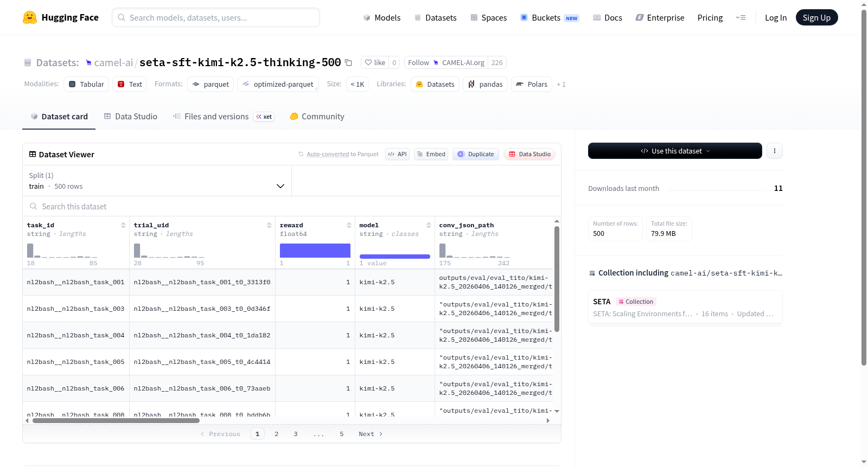
Task: Click the table vertical scrollbar
Action: [x=557, y=279]
